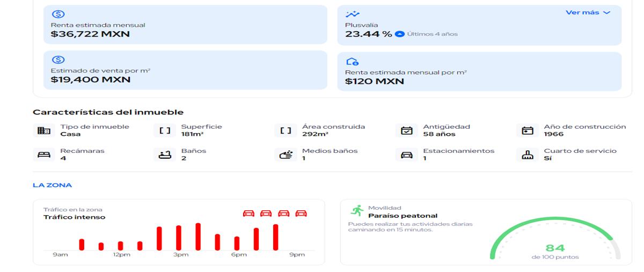
Task: Click the Antigüedad calendar icon
Action: [x=407, y=130]
